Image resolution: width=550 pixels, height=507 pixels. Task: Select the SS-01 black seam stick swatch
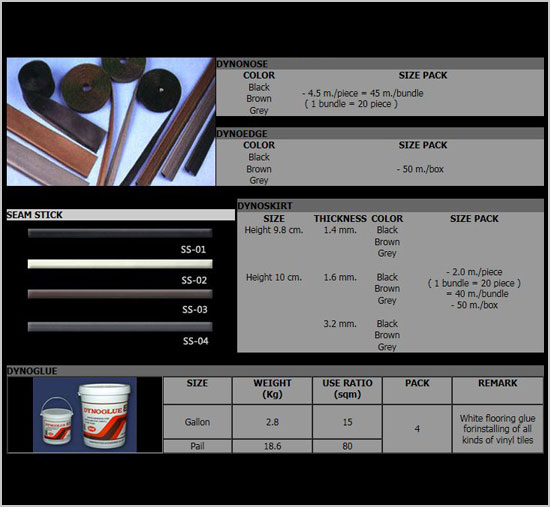(120, 233)
